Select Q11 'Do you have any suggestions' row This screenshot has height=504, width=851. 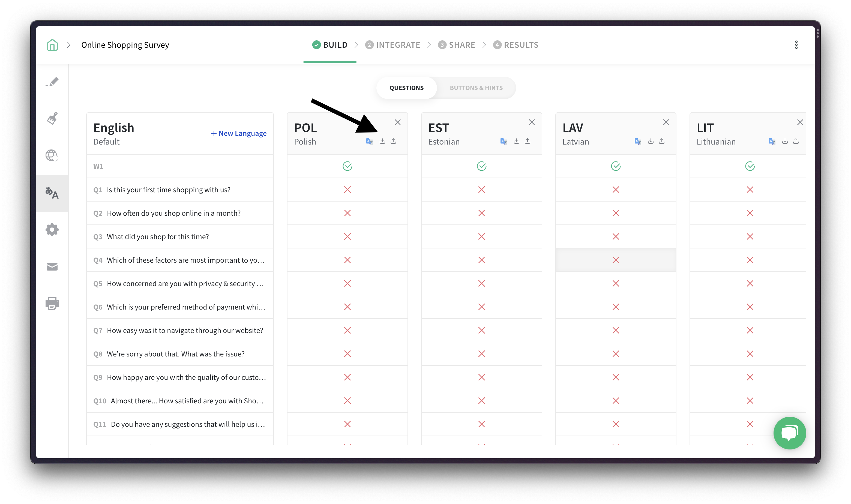click(x=180, y=424)
